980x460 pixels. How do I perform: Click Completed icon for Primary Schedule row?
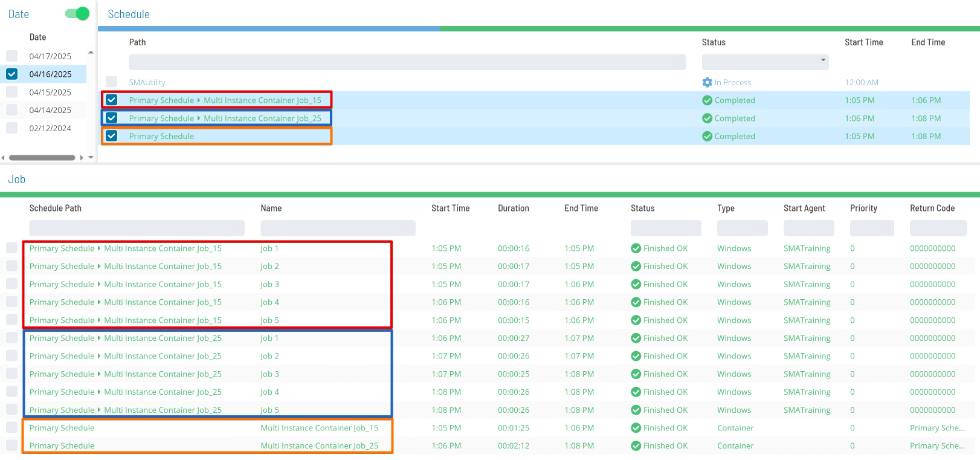708,136
